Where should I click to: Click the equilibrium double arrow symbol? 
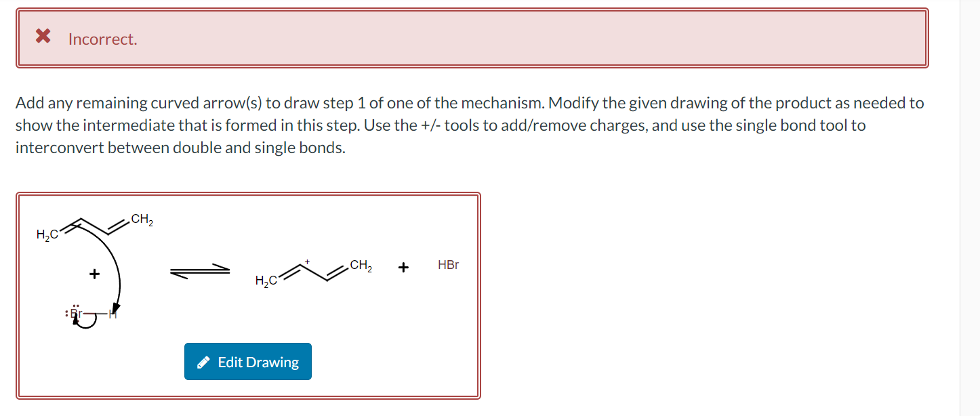point(199,270)
